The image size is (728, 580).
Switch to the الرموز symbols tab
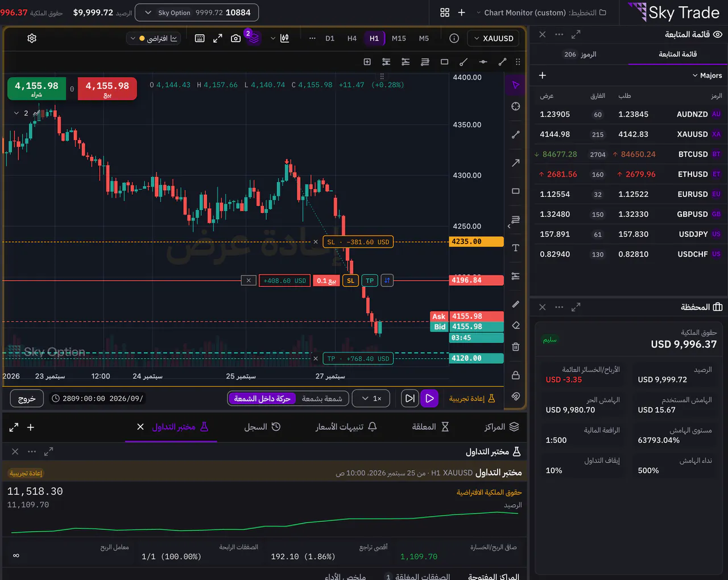(x=580, y=54)
